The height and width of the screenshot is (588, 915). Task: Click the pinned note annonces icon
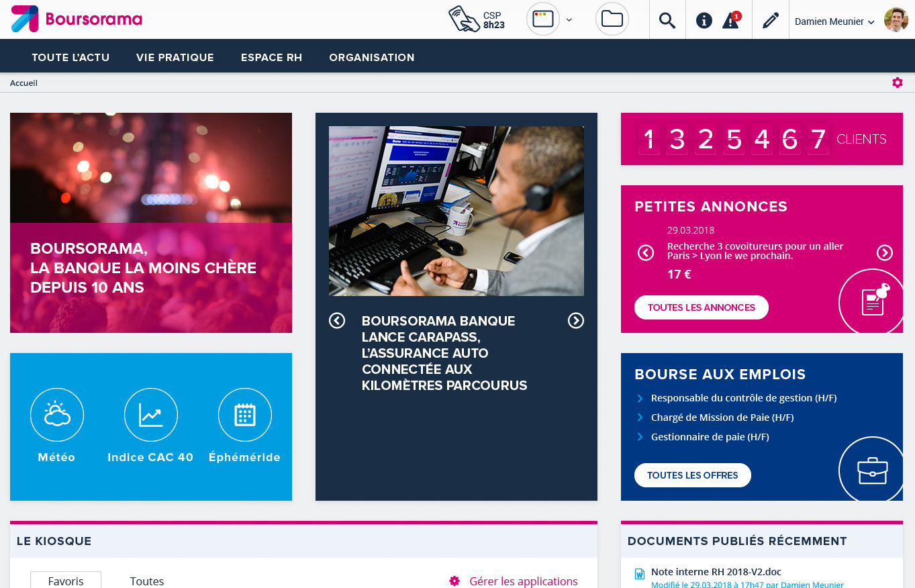(x=871, y=301)
